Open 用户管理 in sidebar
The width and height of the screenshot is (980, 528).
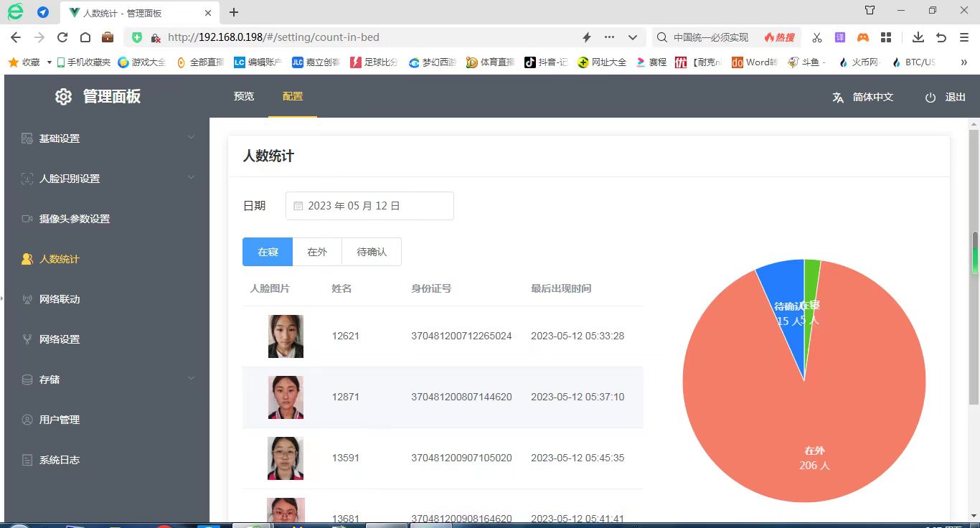[107, 420]
